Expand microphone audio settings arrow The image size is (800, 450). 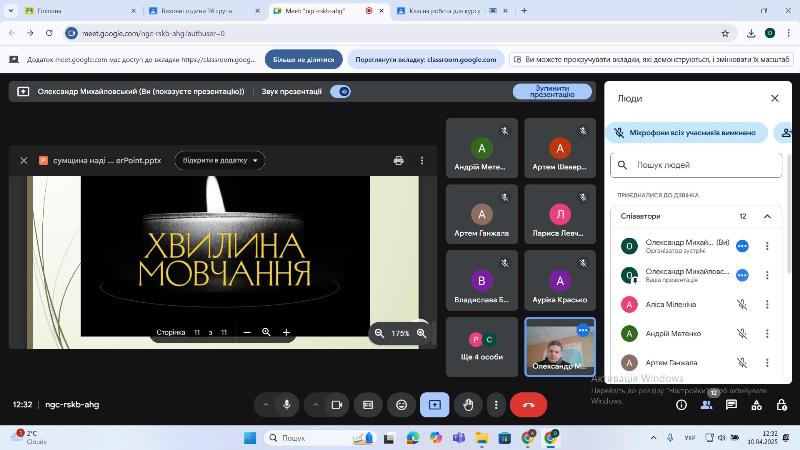pos(266,405)
